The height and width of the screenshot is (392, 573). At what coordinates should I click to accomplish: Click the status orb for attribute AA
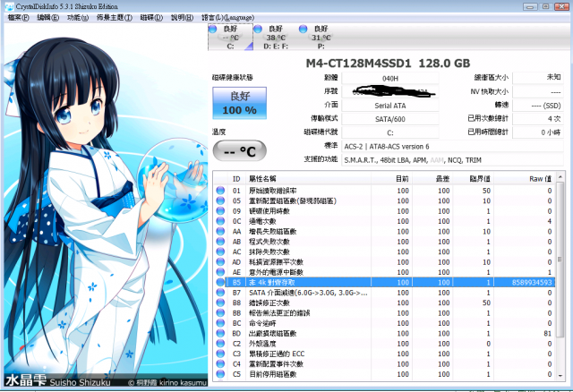(x=220, y=232)
